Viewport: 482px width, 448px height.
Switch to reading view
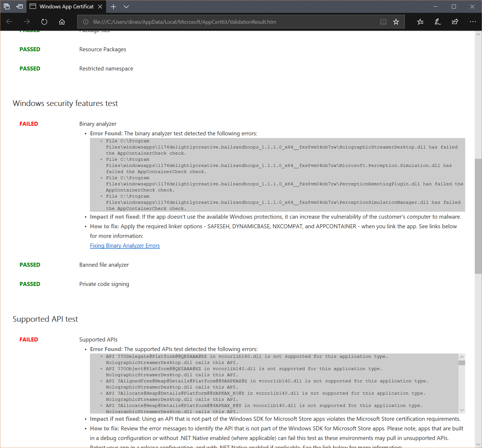tap(383, 22)
